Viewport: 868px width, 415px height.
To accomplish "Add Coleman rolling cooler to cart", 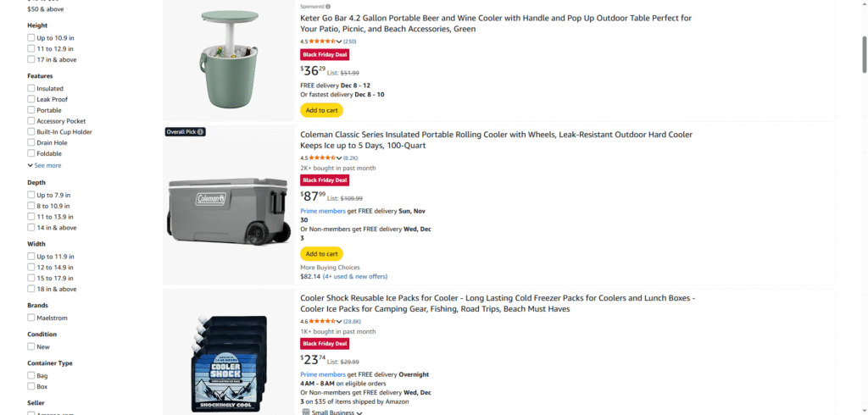I will coord(321,254).
